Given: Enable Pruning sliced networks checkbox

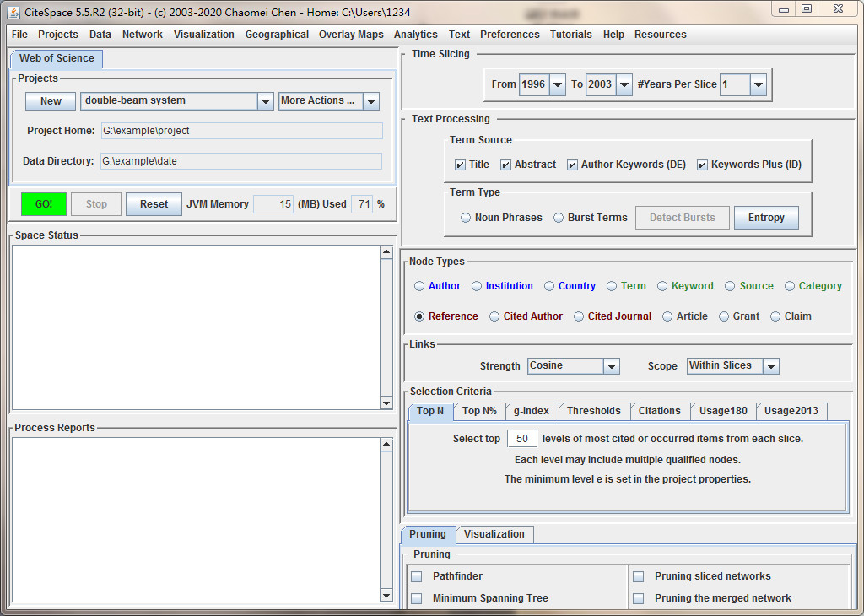Looking at the screenshot, I should point(638,576).
